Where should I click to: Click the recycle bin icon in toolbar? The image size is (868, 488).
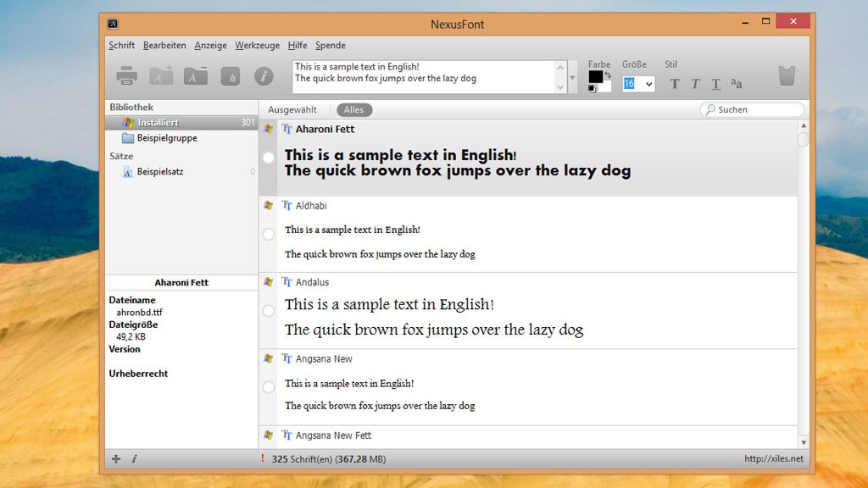click(x=787, y=75)
